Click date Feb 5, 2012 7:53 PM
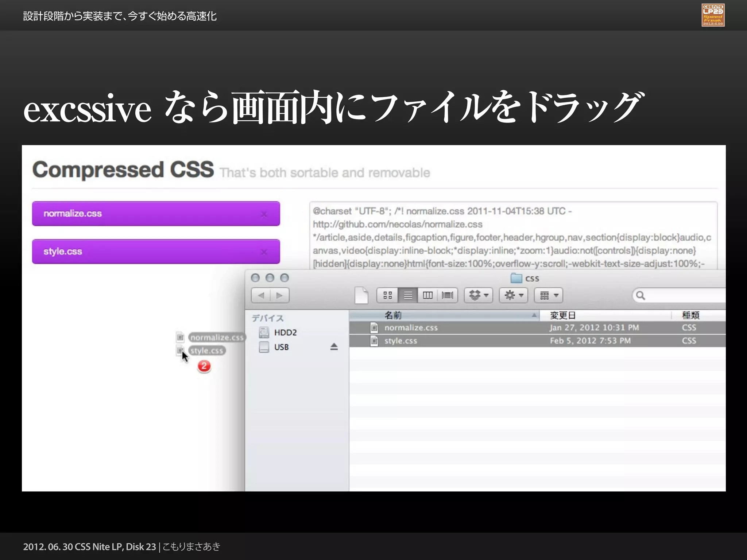 tap(590, 341)
